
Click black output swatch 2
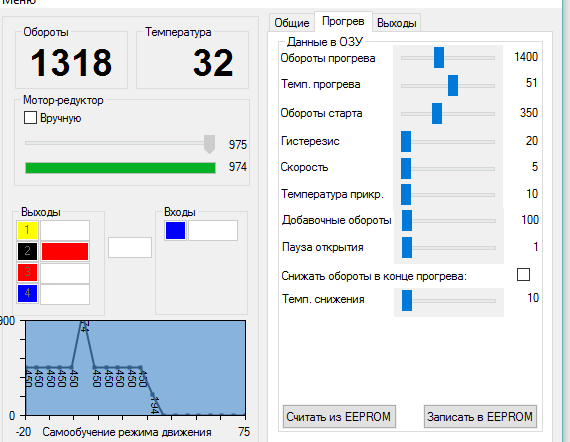[x=27, y=251]
